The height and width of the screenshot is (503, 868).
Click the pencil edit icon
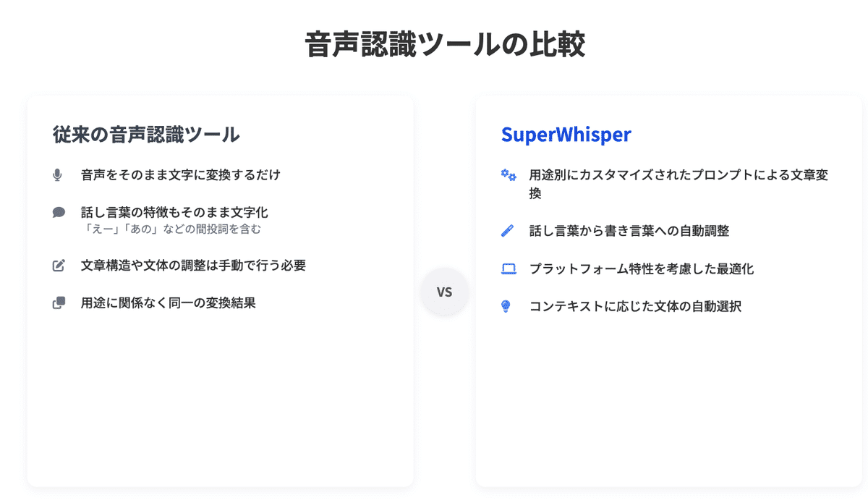coord(59,266)
